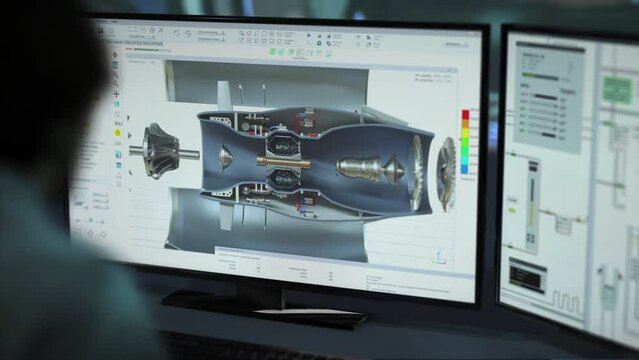The image size is (639, 360).
Task: Click the dark save icon beginning the top toolbar
Action: [x=101, y=30]
